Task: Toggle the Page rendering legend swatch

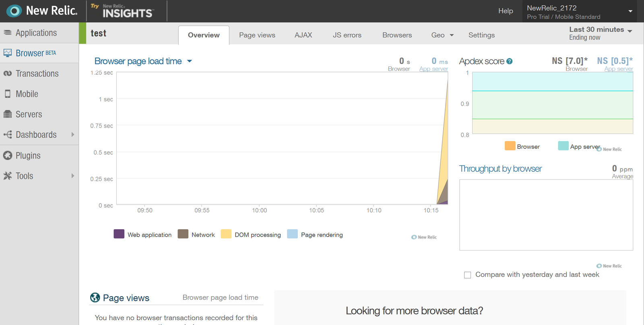Action: click(293, 234)
